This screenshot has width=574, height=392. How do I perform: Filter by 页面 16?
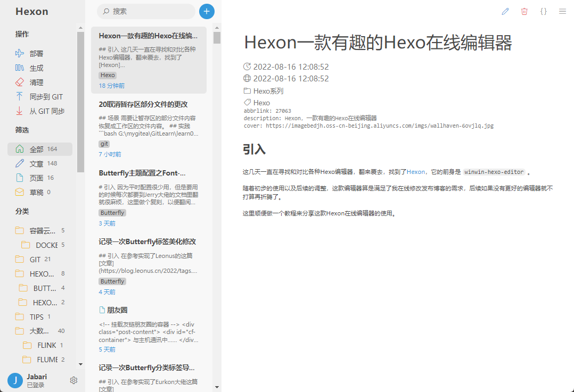(x=40, y=178)
